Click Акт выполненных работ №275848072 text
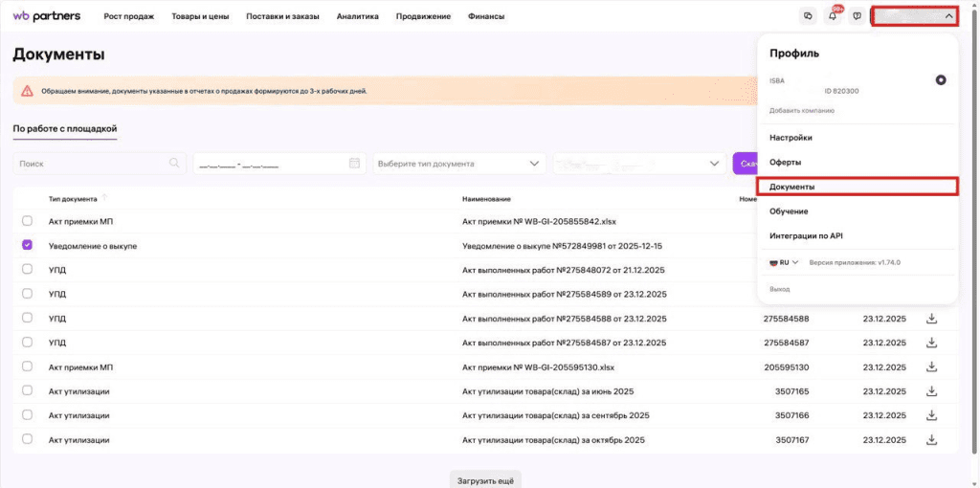Image resolution: width=980 pixels, height=488 pixels. pyautogui.click(x=563, y=270)
